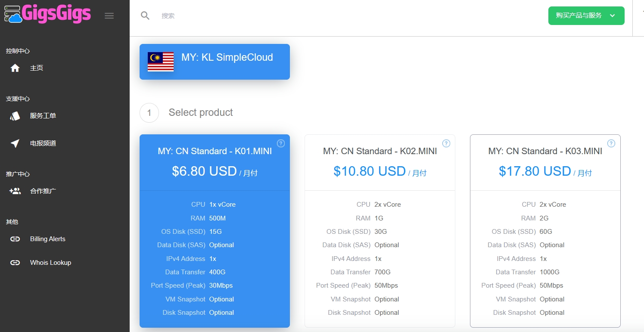Click the 服务工单 ticket icon
The image size is (644, 332).
pos(15,116)
